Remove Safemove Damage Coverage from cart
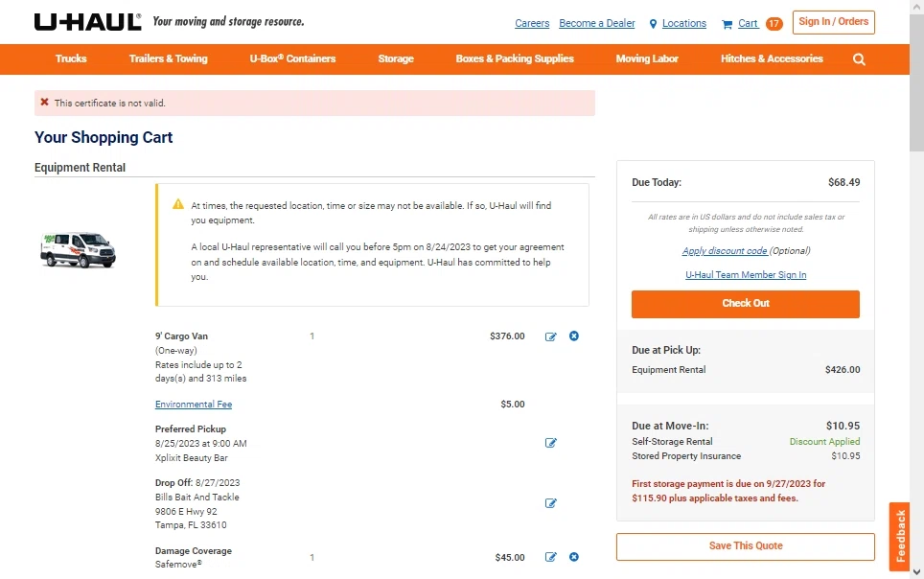The height and width of the screenshot is (579, 924). click(574, 557)
